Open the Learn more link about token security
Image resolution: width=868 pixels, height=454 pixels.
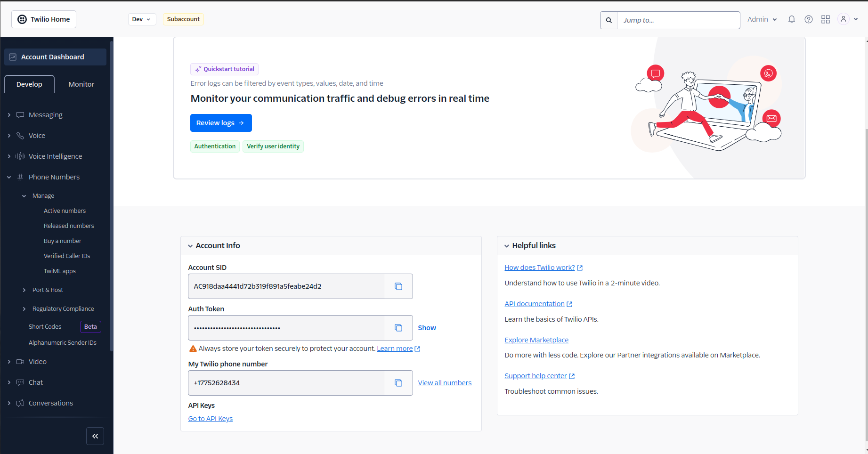click(398, 349)
